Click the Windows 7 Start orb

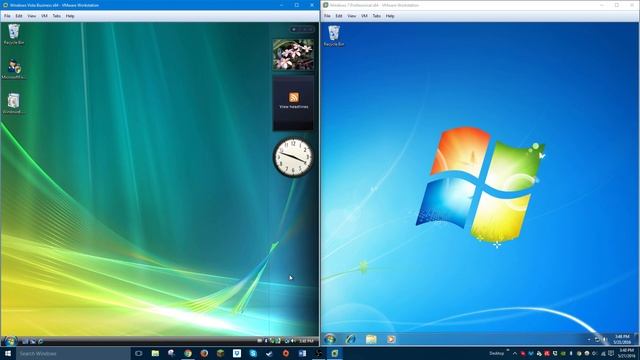[330, 339]
